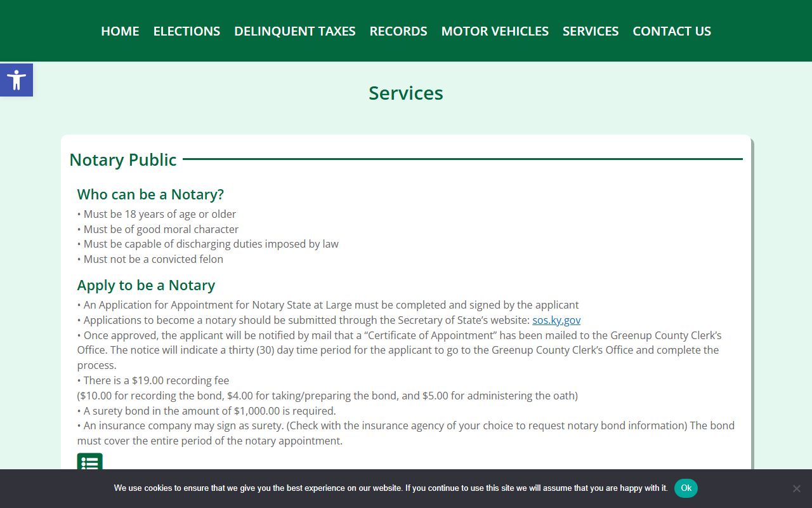812x508 pixels.
Task: Open the CONTACT US page
Action: (672, 31)
